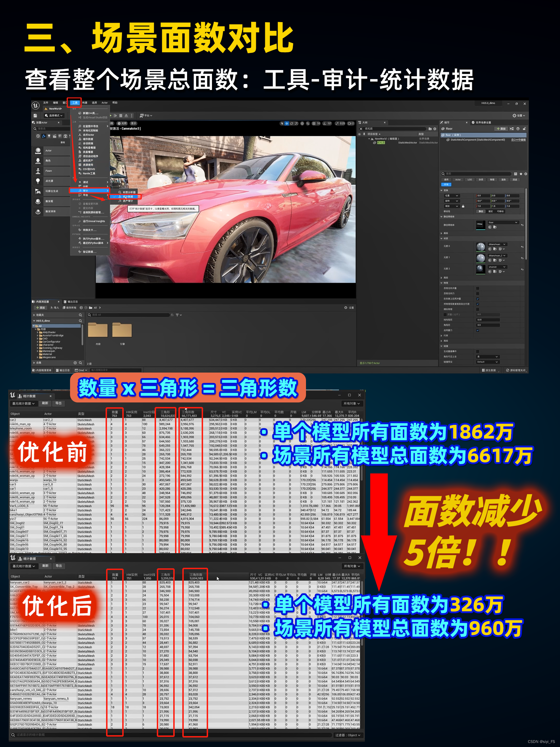Viewport: 560px width, 747px height.
Task: Click the Unreal Engine logo icon
Action: (x=36, y=106)
